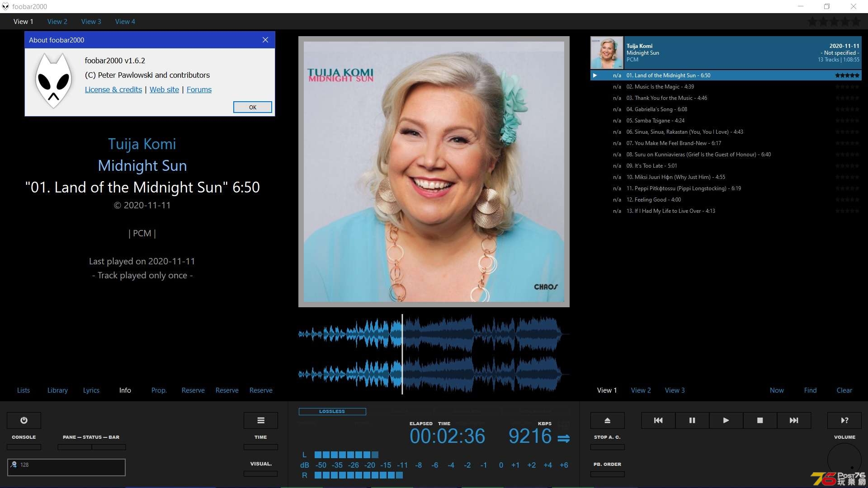
Task: Click the first Reserve tab
Action: (x=193, y=390)
